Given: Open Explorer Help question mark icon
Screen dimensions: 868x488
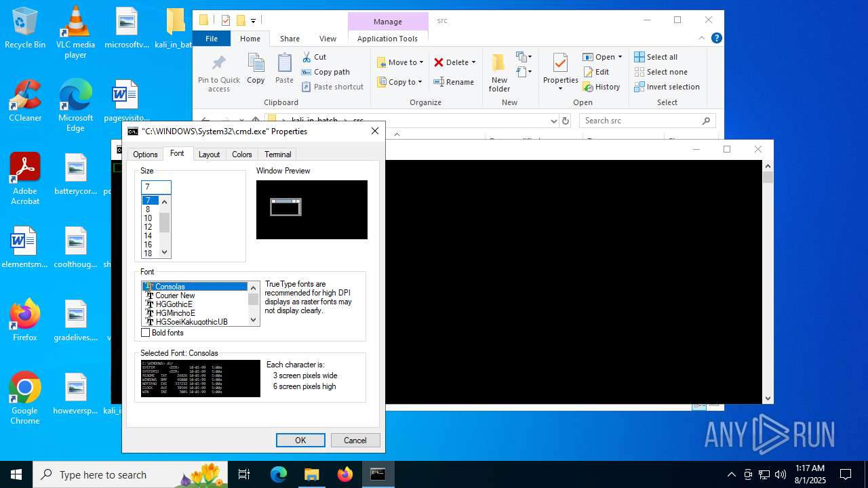Looking at the screenshot, I should point(716,39).
